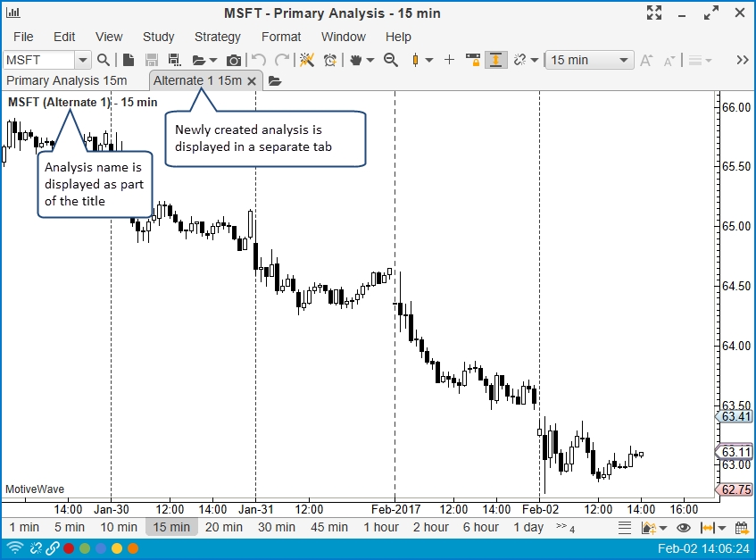
Task: Click the lock price scale icon
Action: pyautogui.click(x=473, y=60)
